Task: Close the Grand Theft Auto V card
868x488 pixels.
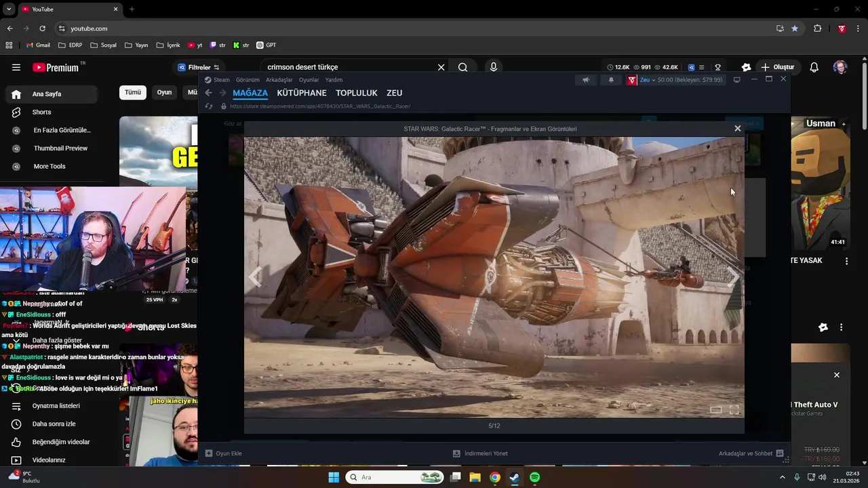Action: tap(836, 375)
